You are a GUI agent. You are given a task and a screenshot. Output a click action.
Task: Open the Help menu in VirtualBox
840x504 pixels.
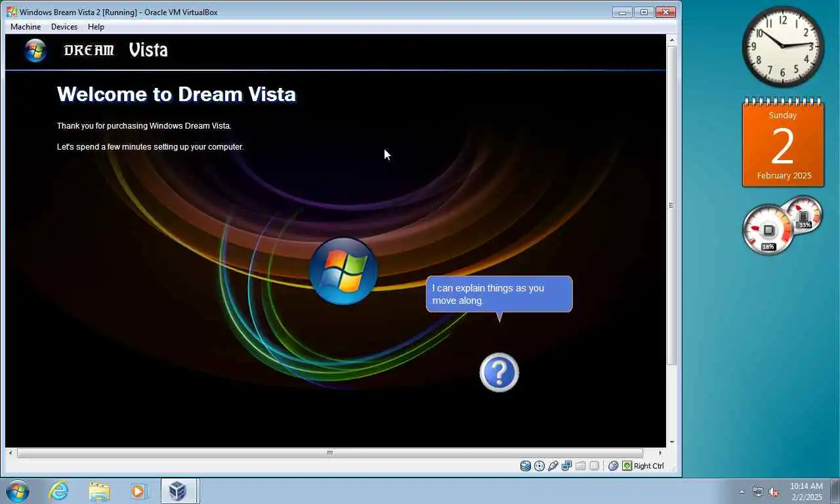point(96,27)
